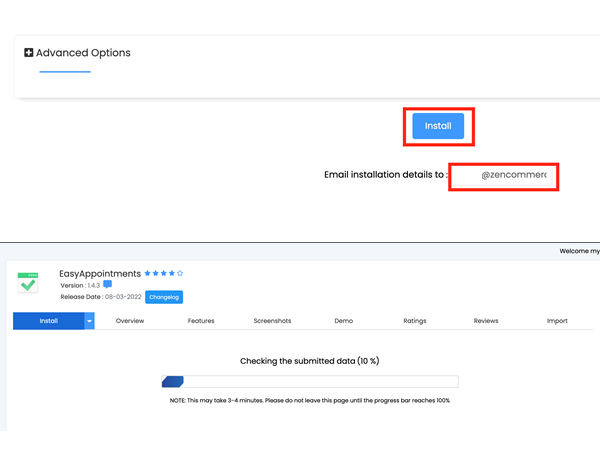This screenshot has width=600, height=460.
Task: Click the EasyAppointments title text
Action: coord(100,274)
